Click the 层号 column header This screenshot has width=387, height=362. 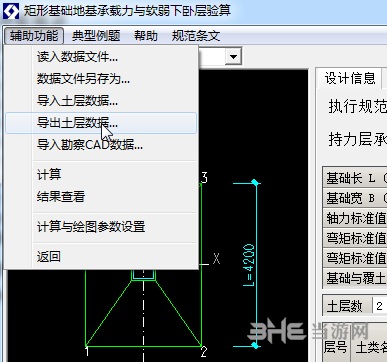[x=335, y=347]
